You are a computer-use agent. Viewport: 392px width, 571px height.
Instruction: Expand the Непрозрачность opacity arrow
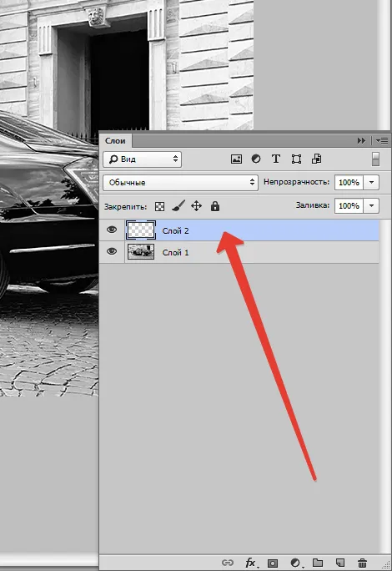click(371, 183)
